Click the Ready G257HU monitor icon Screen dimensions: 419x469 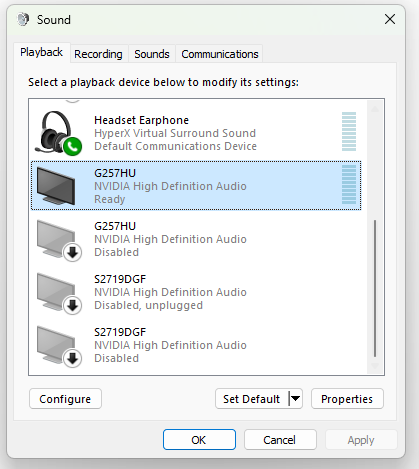[56, 186]
